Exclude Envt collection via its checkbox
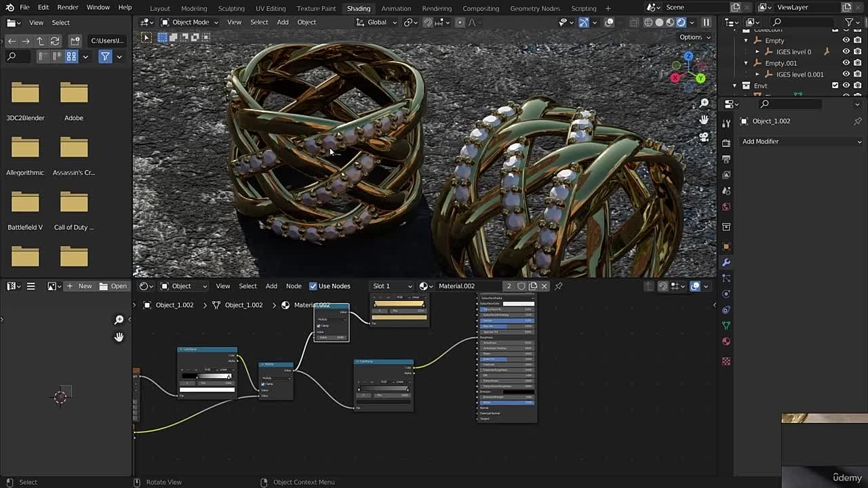This screenshot has width=868, height=488. (x=835, y=85)
